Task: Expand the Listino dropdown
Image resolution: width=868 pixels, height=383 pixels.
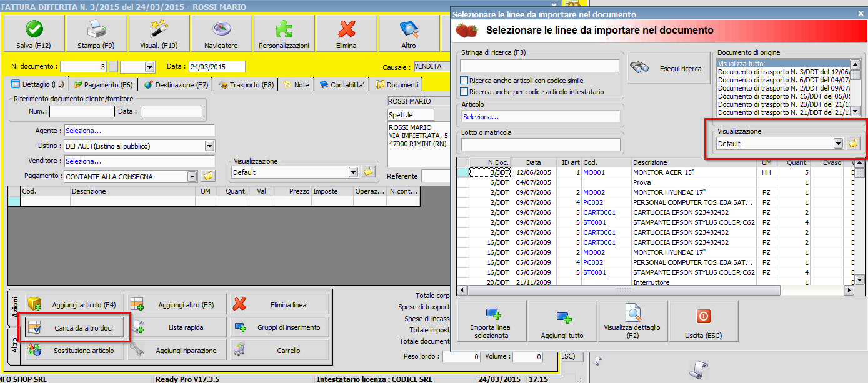Action: (209, 146)
